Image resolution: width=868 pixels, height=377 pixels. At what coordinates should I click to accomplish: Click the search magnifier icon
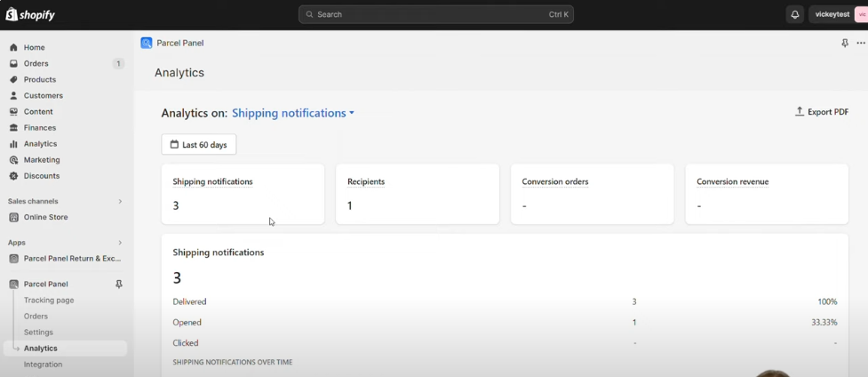[309, 14]
